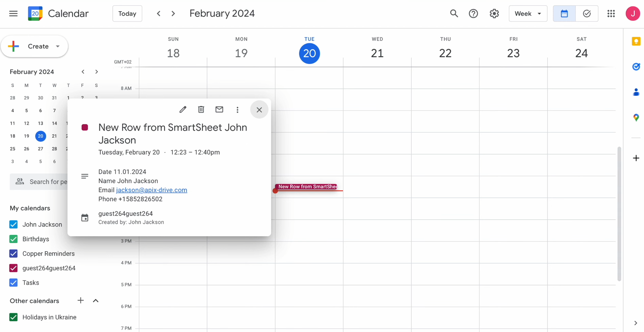Expand the Create button dropdown arrow
This screenshot has height=332, width=644.
(x=57, y=46)
